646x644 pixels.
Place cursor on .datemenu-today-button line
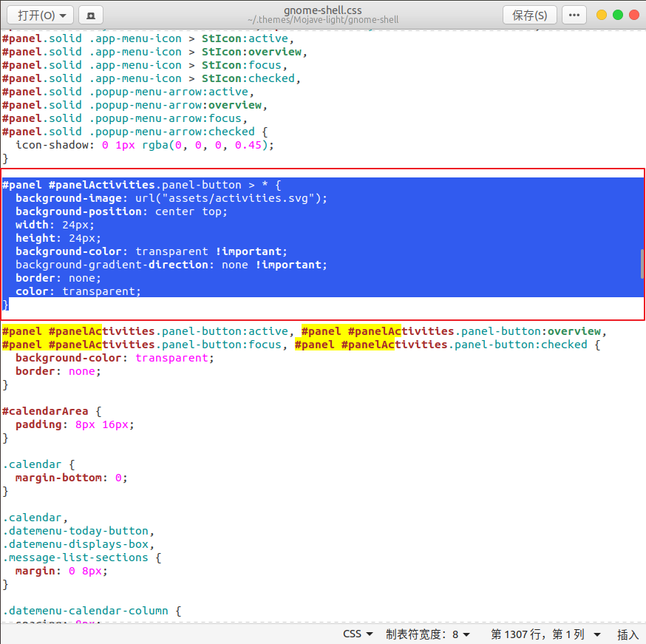78,531
